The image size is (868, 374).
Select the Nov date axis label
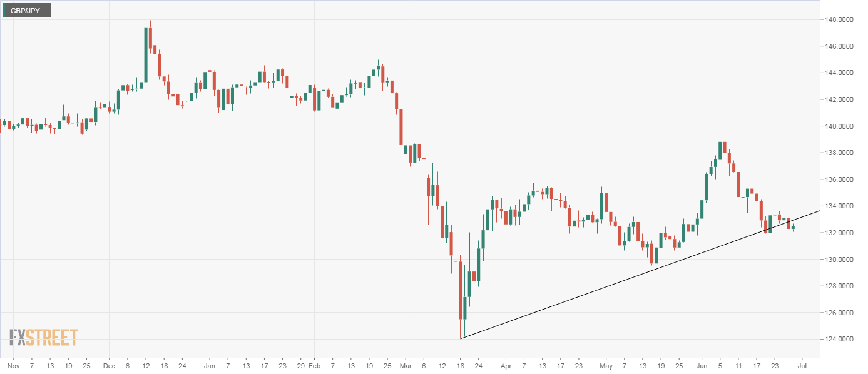[11, 364]
